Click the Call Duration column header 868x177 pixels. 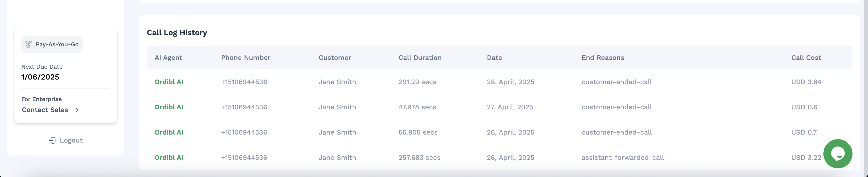click(x=419, y=58)
